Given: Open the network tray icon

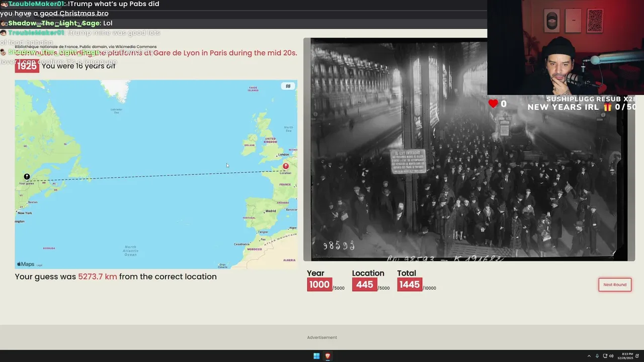Looking at the screenshot, I should [x=605, y=356].
